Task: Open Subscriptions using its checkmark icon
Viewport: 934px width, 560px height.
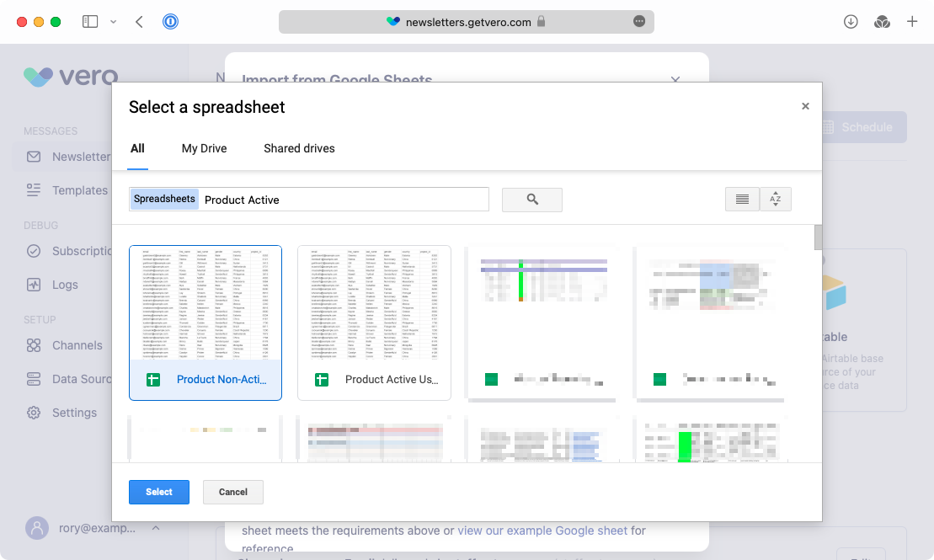Action: [x=34, y=251]
